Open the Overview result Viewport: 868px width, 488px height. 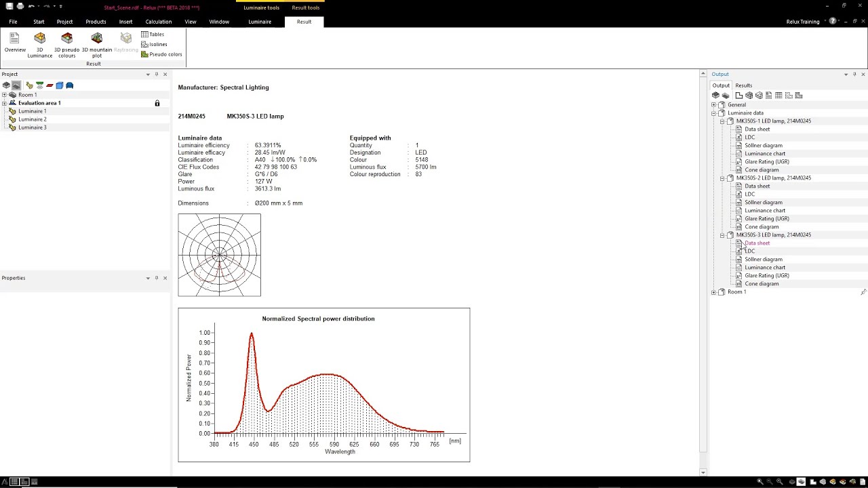[15, 43]
